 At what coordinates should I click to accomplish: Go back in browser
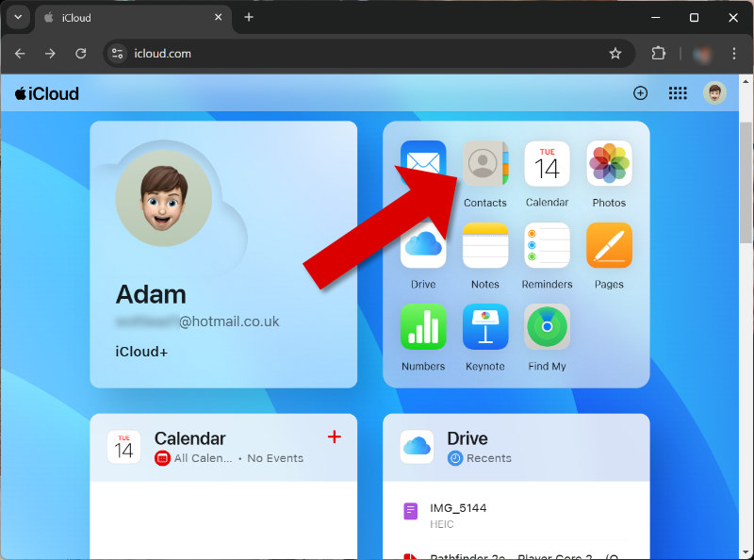tap(20, 54)
